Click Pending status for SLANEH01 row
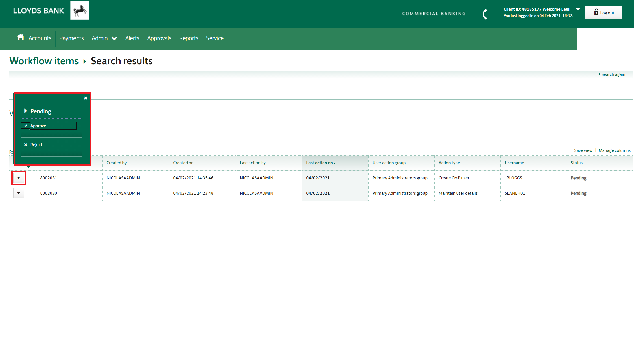 click(x=578, y=193)
